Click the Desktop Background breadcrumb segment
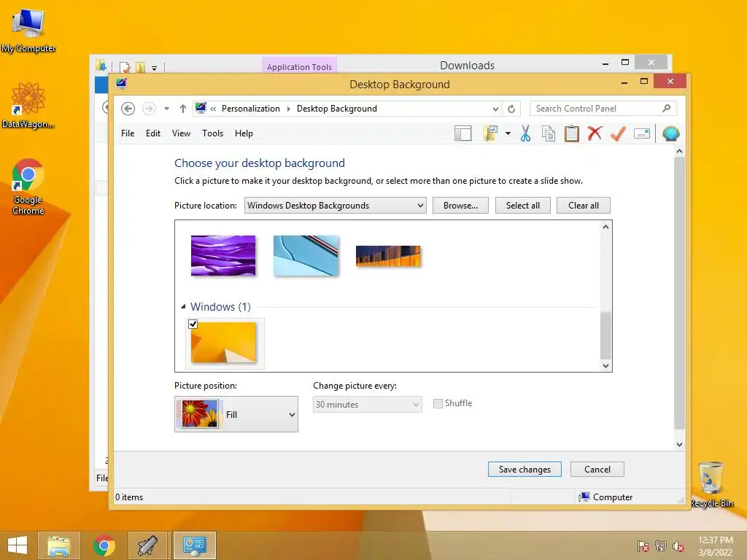 pyautogui.click(x=337, y=109)
